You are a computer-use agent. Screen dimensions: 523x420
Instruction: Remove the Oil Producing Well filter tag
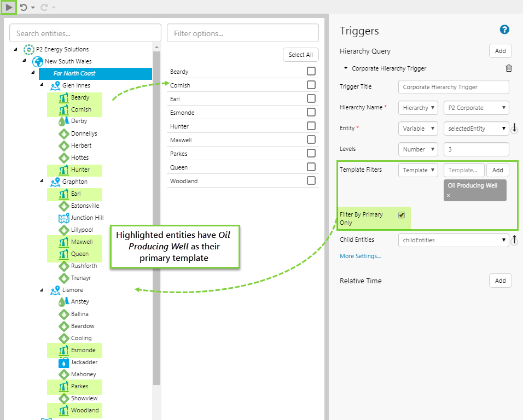click(449, 195)
